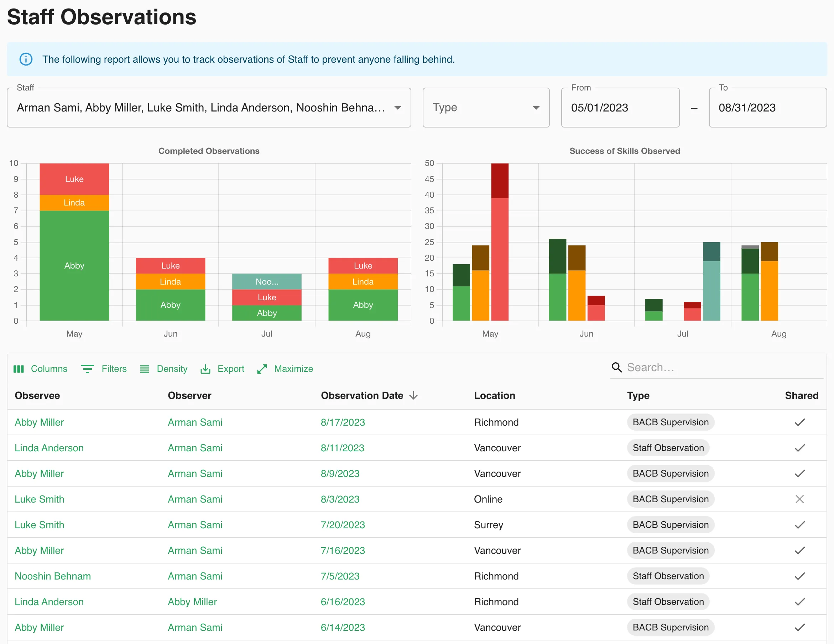Export the observations table
The height and width of the screenshot is (644, 834).
[222, 369]
